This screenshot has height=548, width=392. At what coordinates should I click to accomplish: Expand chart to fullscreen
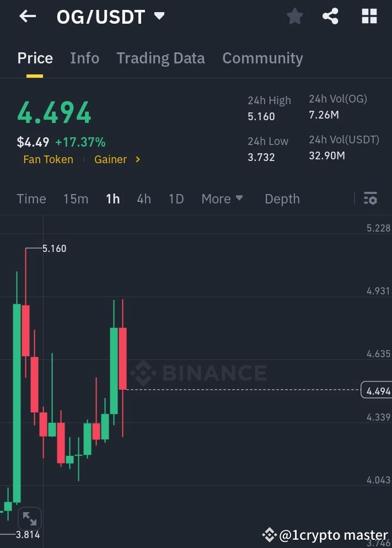[x=30, y=518]
